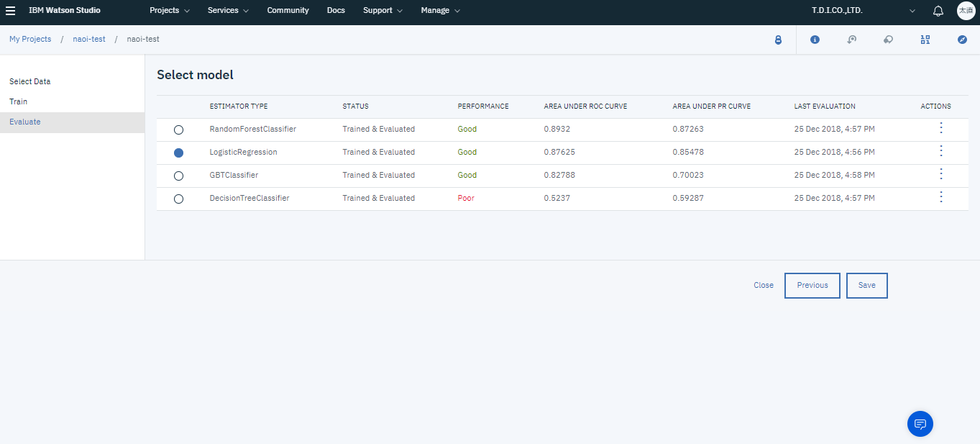
Task: Expand the Projects dropdown menu
Action: 170,11
